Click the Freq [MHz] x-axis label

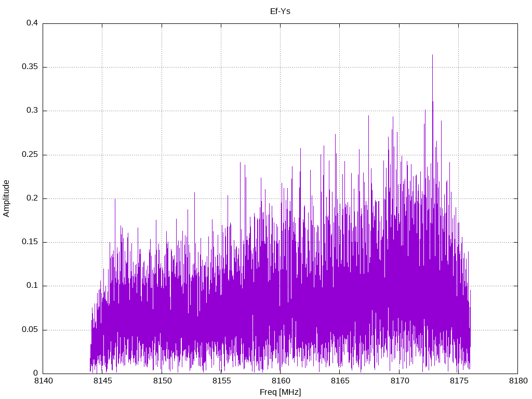click(280, 392)
